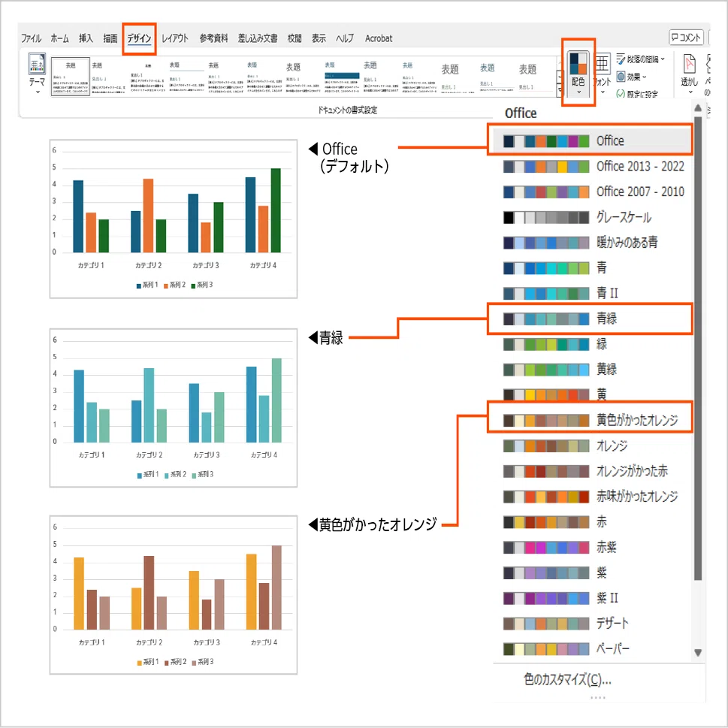Select the ペーパー color scheme
The width and height of the screenshot is (728, 728).
[x=592, y=648]
